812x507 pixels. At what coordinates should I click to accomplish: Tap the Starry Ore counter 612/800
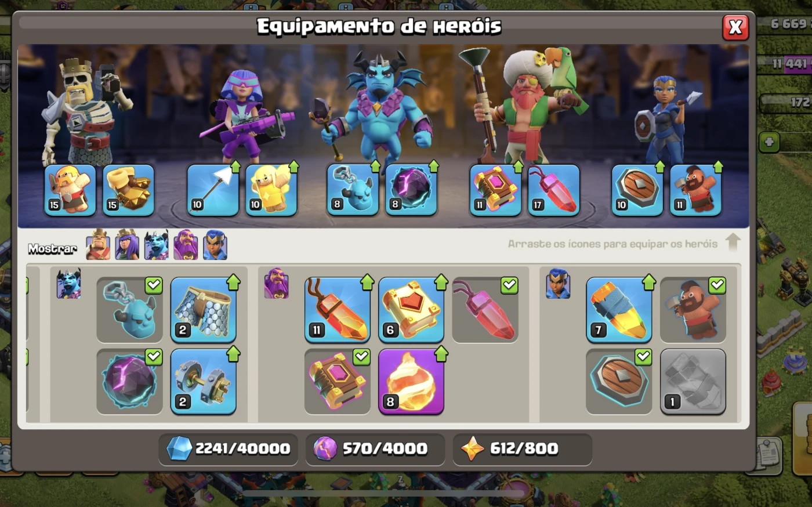pos(523,448)
